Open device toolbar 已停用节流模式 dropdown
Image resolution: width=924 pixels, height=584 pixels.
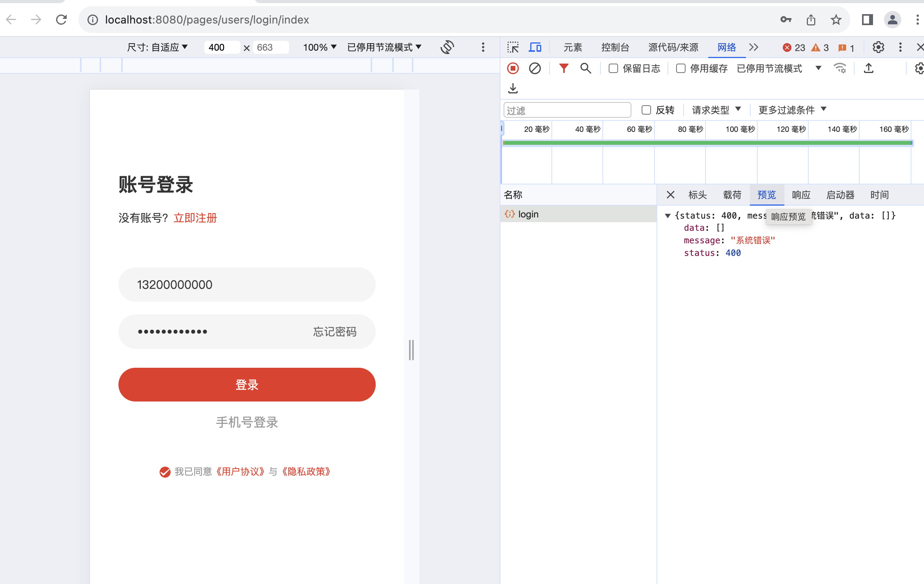pyautogui.click(x=384, y=47)
